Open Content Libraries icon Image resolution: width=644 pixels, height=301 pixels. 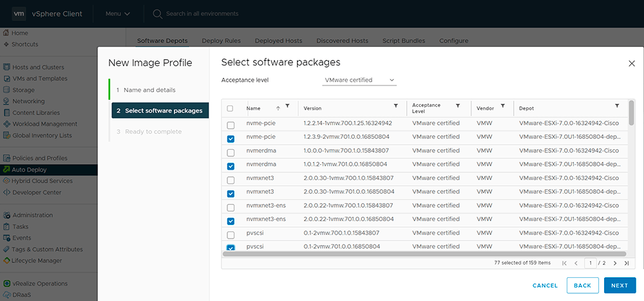pyautogui.click(x=6, y=113)
